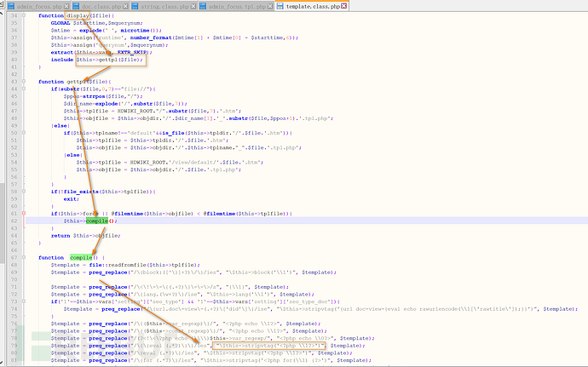Click line number 67 in the margin
The image size is (588, 367).
point(14,257)
